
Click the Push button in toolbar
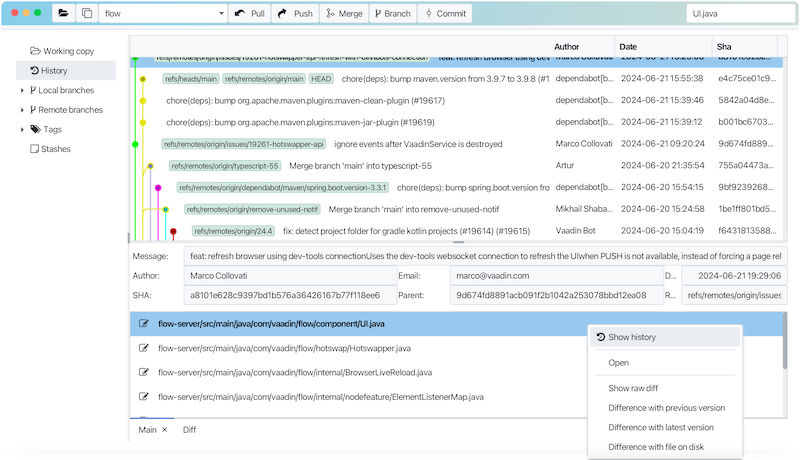(294, 14)
